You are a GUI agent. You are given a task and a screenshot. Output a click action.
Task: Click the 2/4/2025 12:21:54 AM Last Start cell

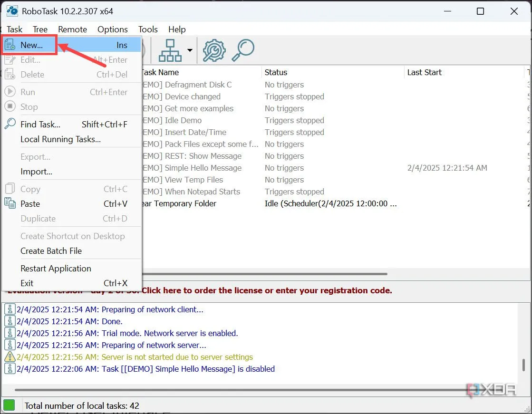447,168
